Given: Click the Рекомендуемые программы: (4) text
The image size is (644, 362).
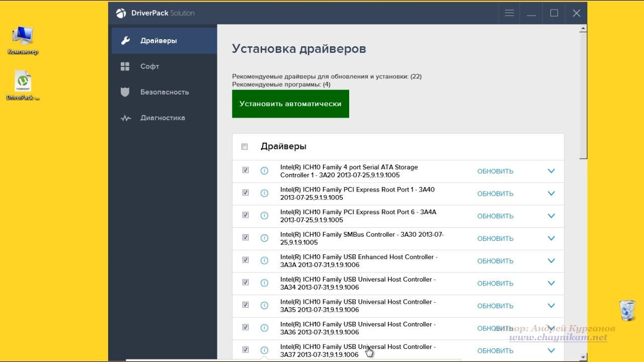Looking at the screenshot, I should pyautogui.click(x=281, y=84).
